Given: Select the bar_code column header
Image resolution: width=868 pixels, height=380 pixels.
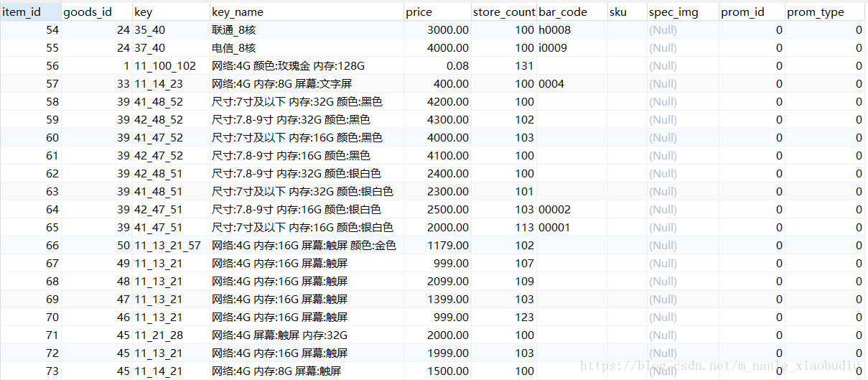Looking at the screenshot, I should [x=572, y=11].
